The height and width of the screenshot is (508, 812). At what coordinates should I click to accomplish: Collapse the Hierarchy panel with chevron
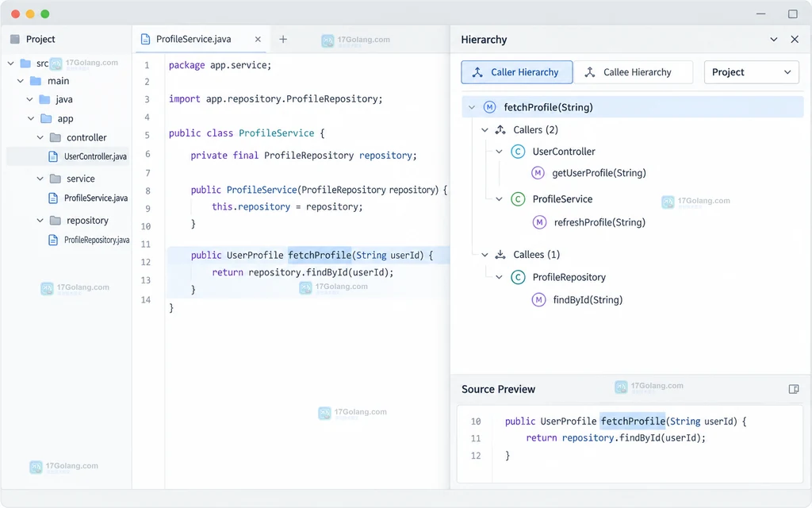(774, 40)
